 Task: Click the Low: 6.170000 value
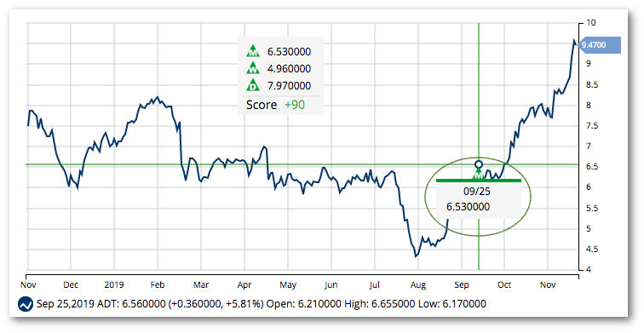tap(452, 304)
